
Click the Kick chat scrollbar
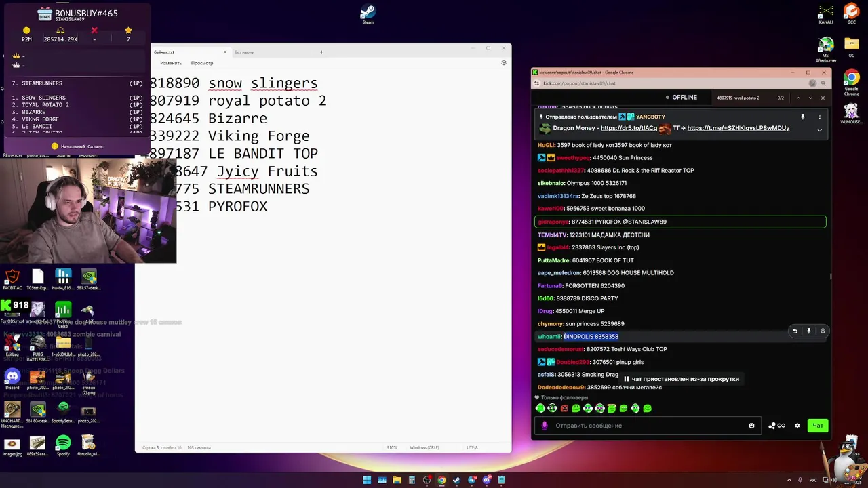(831, 276)
